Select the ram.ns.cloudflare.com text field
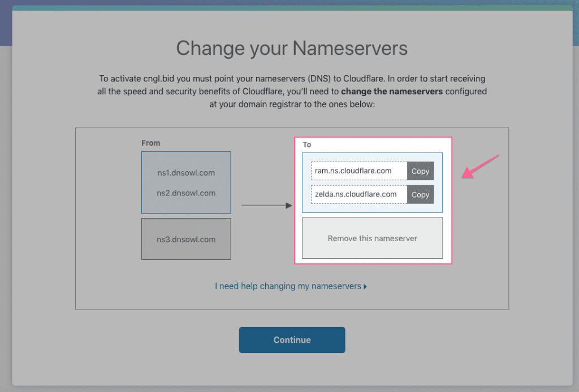This screenshot has width=579, height=392. point(359,171)
